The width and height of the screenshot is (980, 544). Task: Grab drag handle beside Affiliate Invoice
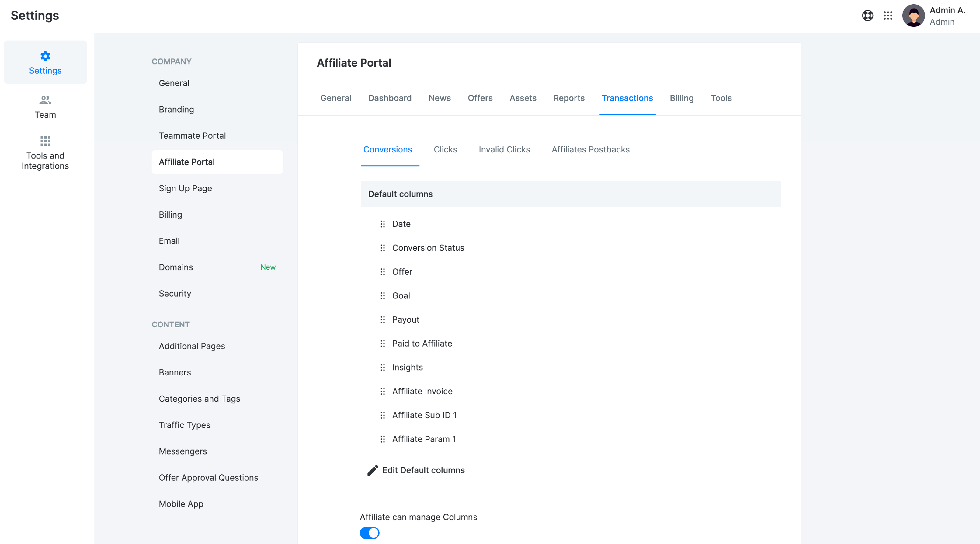pyautogui.click(x=382, y=391)
